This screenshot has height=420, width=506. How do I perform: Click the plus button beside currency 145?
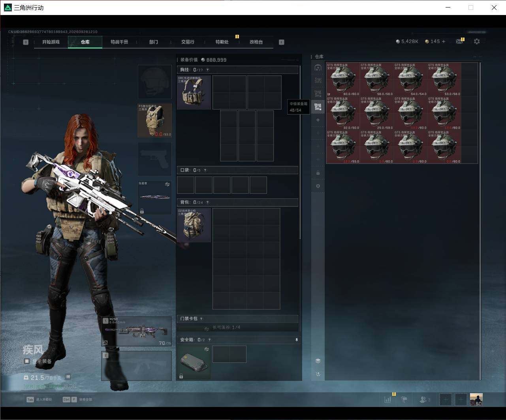coord(444,41)
